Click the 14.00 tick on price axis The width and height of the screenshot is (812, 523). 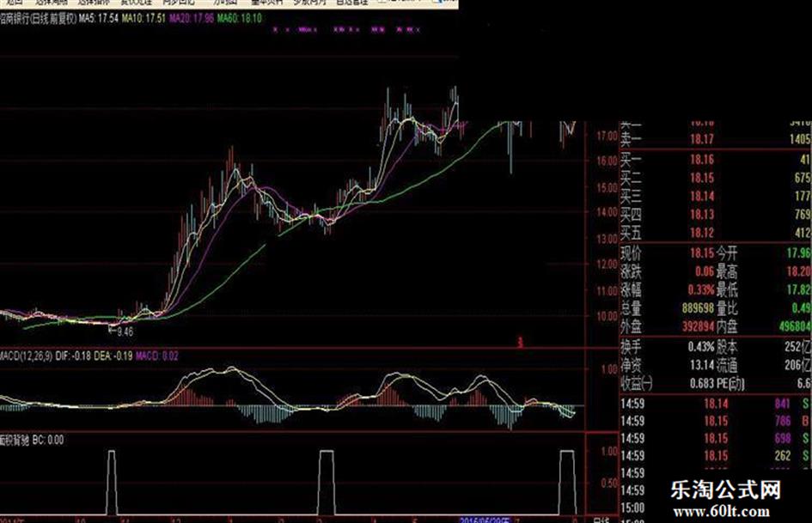(x=607, y=212)
